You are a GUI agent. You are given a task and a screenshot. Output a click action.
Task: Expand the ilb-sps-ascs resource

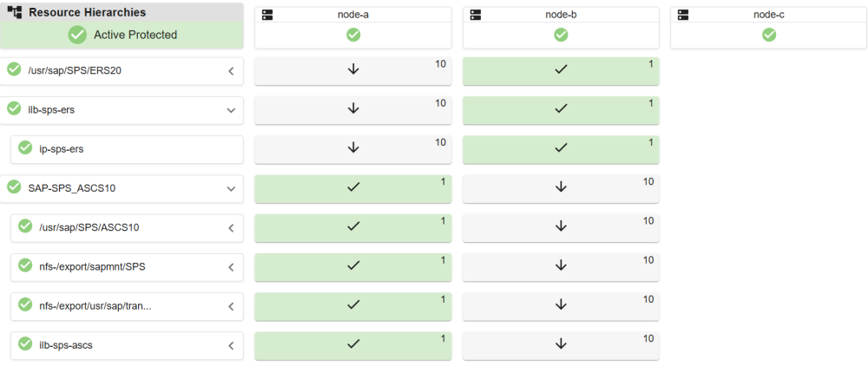231,345
